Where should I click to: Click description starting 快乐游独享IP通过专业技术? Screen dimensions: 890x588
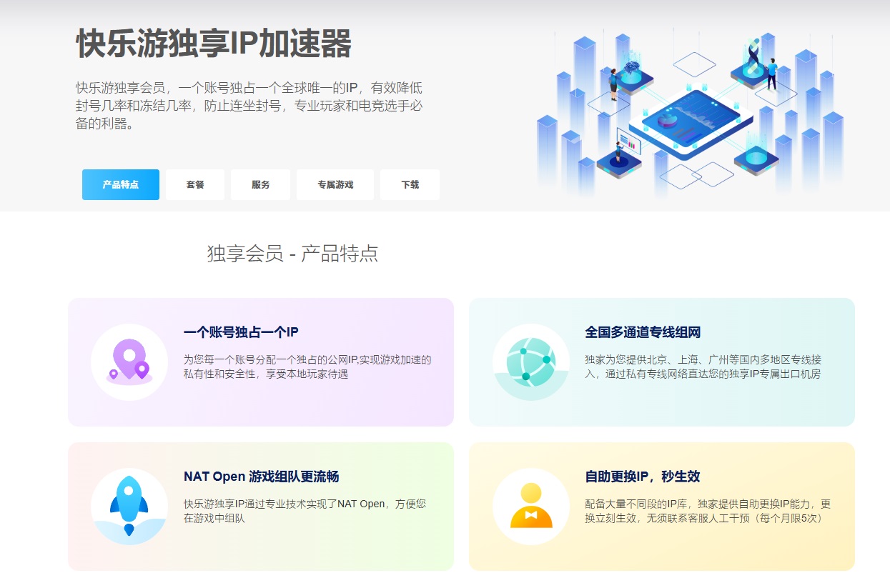[x=305, y=511]
